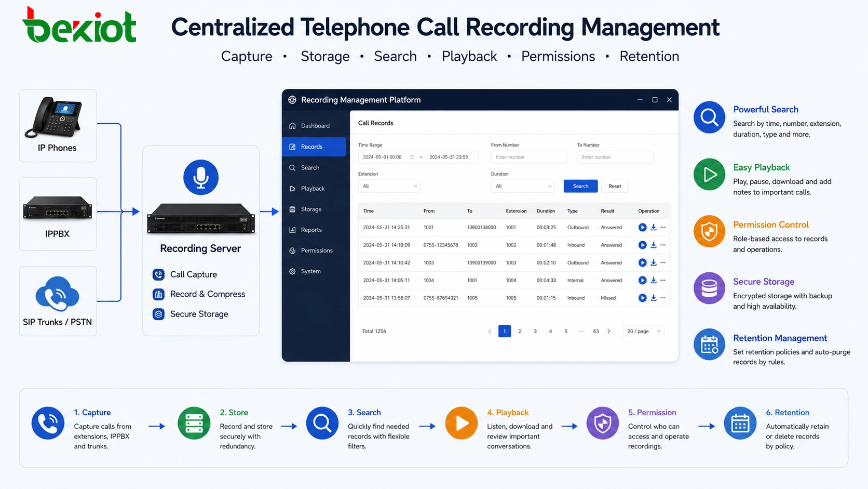The image size is (868, 489).
Task: Click the 6. Retention calendar icon
Action: [740, 423]
